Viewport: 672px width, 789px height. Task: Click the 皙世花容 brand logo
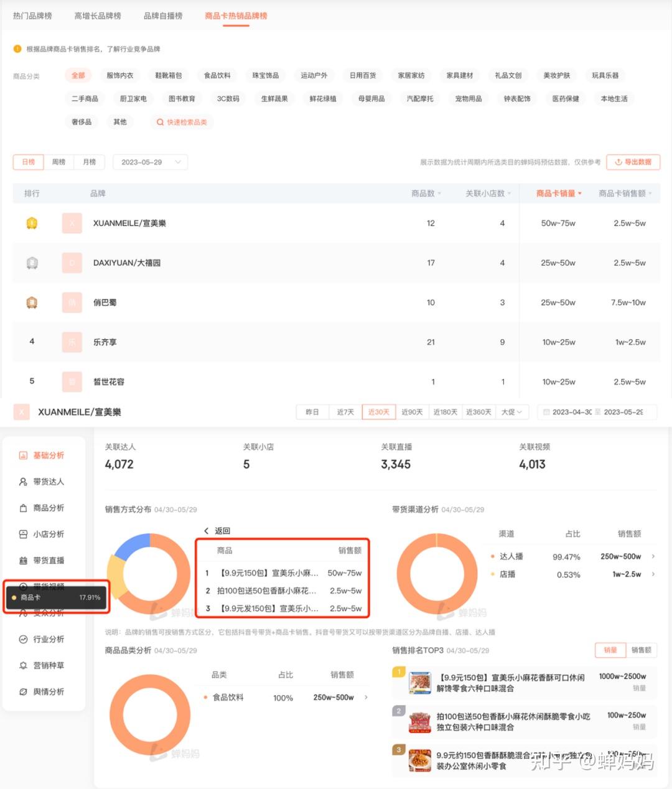click(72, 381)
